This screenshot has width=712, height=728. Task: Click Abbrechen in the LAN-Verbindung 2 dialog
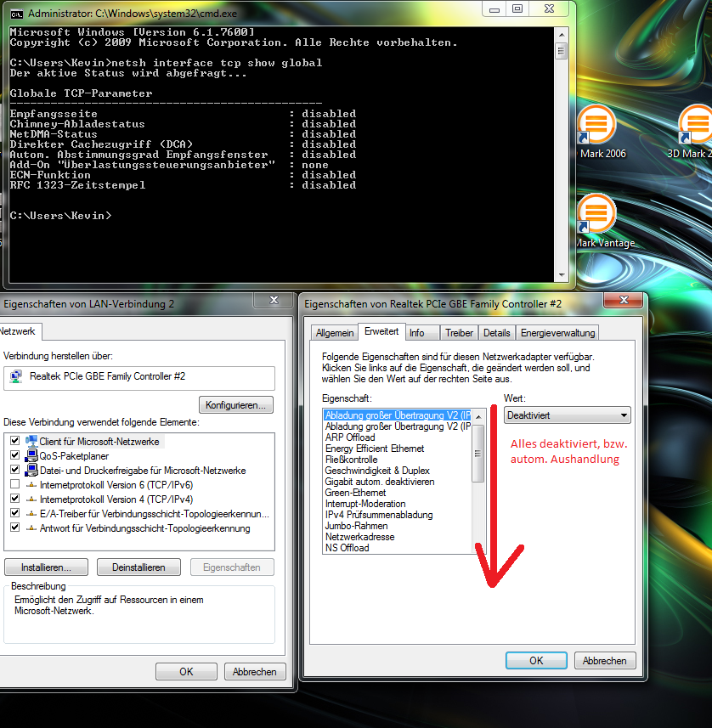click(x=255, y=672)
